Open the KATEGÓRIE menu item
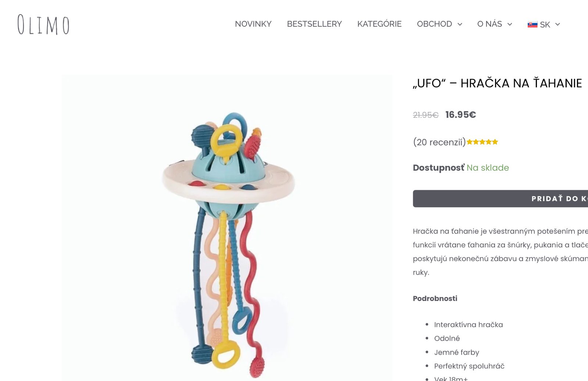Screen dimensions: 588x381 pyautogui.click(x=379, y=24)
